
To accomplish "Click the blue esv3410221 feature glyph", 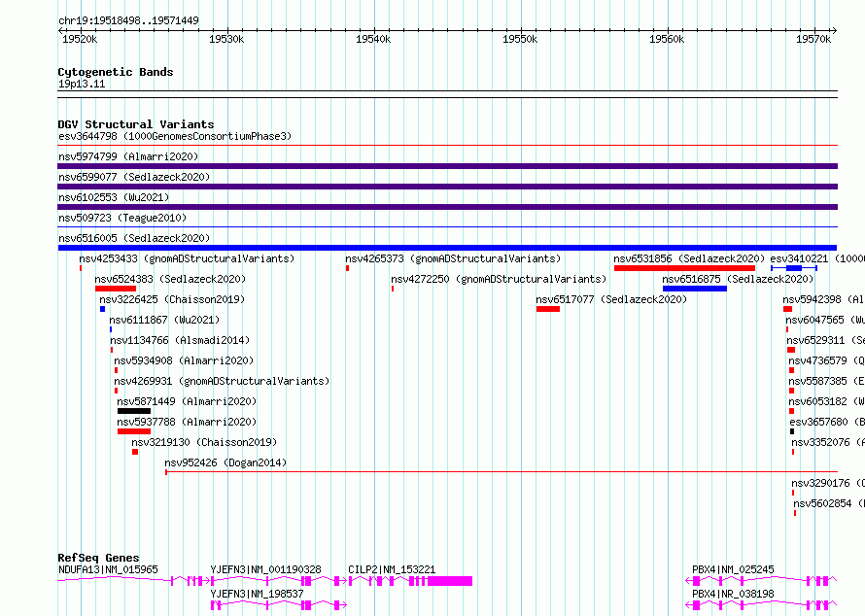I will 794,268.
